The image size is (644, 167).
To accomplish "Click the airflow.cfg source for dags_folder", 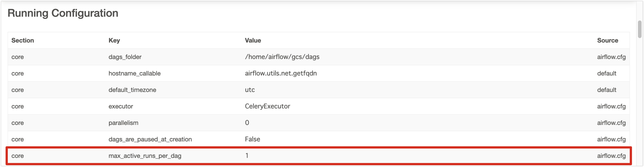I will coord(611,57).
